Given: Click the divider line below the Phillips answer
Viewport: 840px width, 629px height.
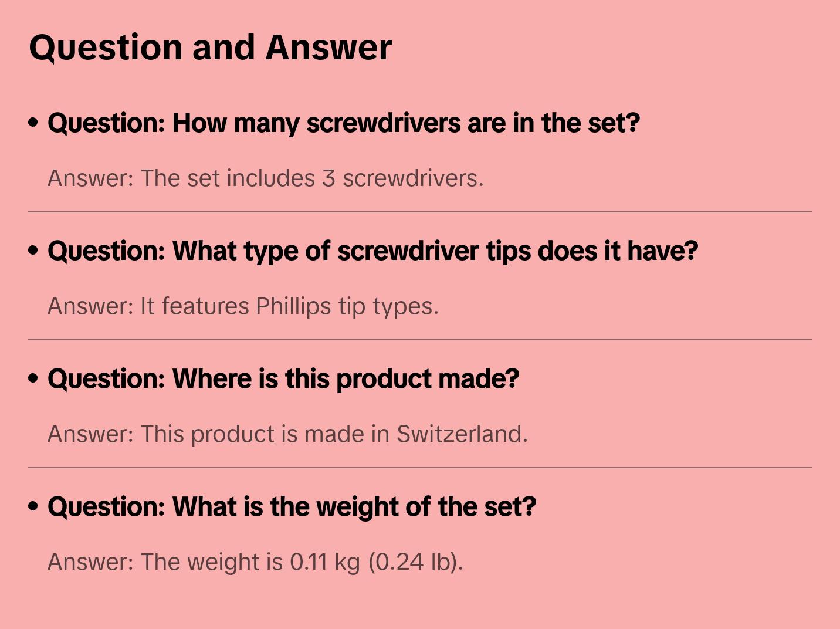Looking at the screenshot, I should tap(420, 340).
